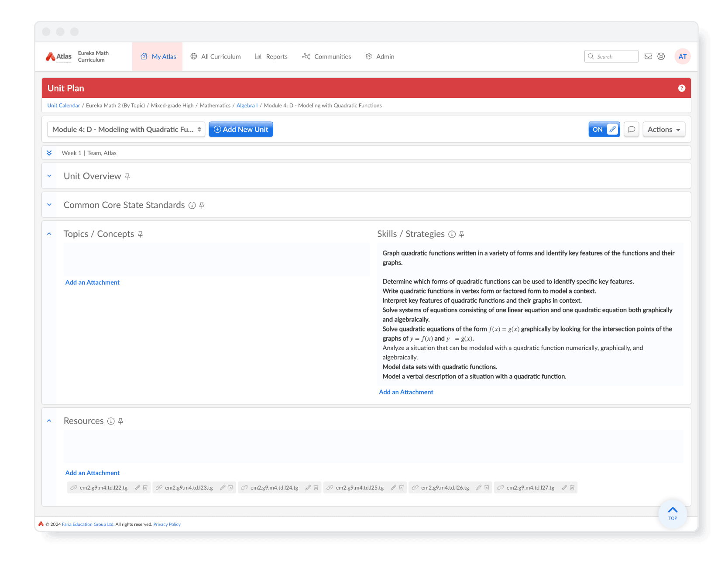The image size is (728, 586).
Task: Click the Search input field
Action: coord(615,57)
